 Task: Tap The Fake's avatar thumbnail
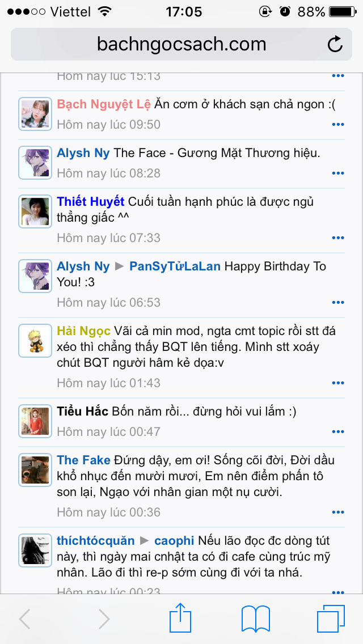point(35,469)
